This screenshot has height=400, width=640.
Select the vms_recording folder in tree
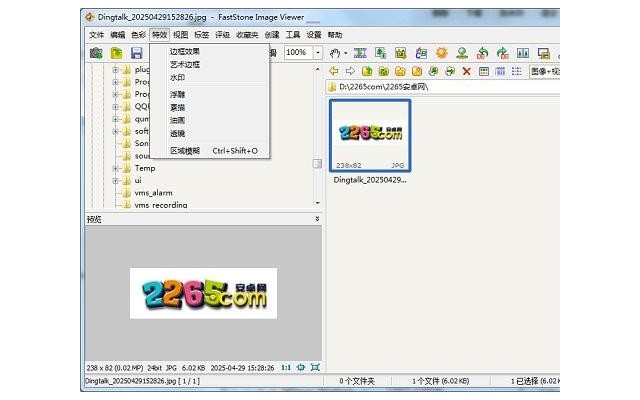click(161, 205)
